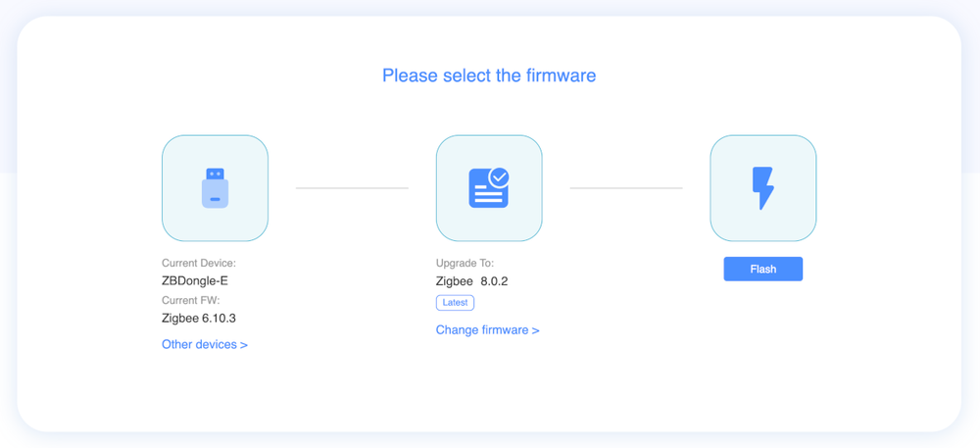
Task: Click the line between device and firmware steps
Action: tap(352, 188)
